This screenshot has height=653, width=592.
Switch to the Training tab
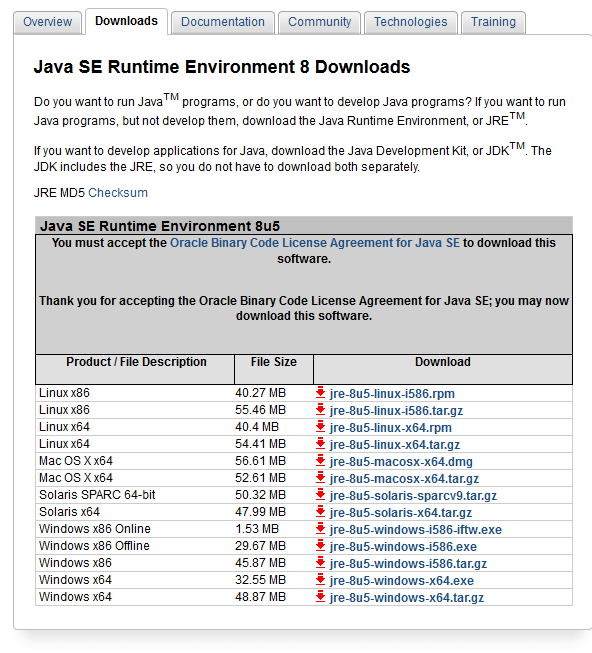pyautogui.click(x=493, y=22)
